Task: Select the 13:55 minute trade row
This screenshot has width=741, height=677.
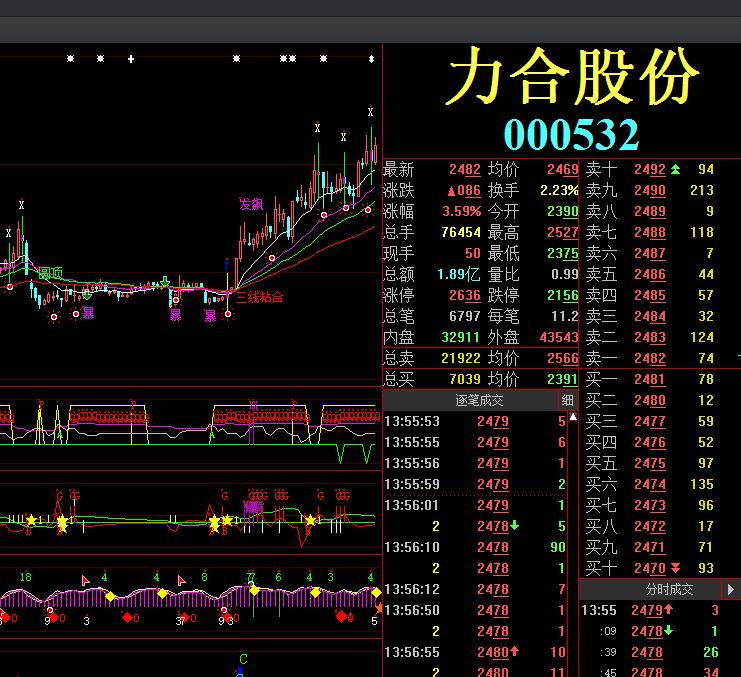Action: [650, 610]
